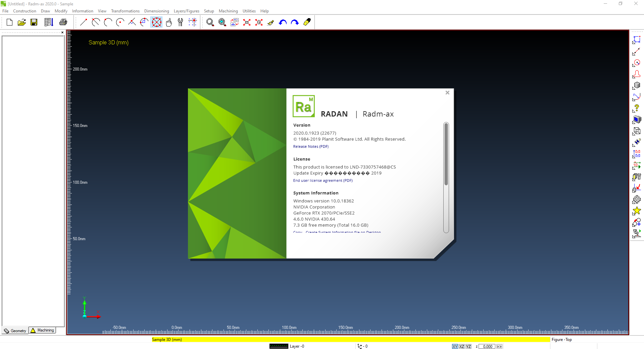
Task: Toggle the XZ plane button
Action: (x=462, y=346)
